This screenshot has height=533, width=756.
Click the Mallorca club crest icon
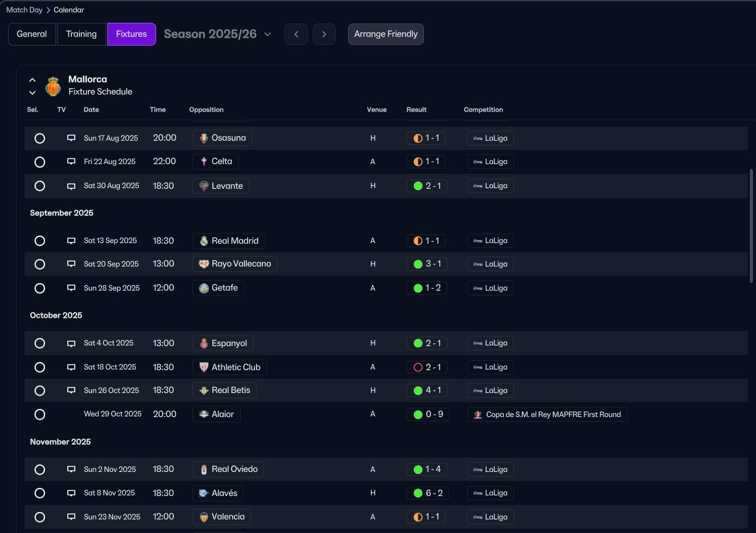tap(53, 86)
